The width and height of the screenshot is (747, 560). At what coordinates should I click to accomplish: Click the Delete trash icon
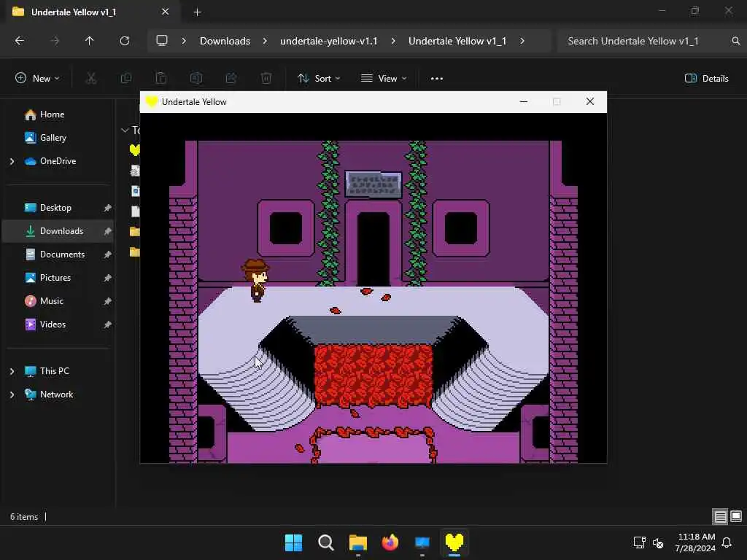click(x=266, y=78)
